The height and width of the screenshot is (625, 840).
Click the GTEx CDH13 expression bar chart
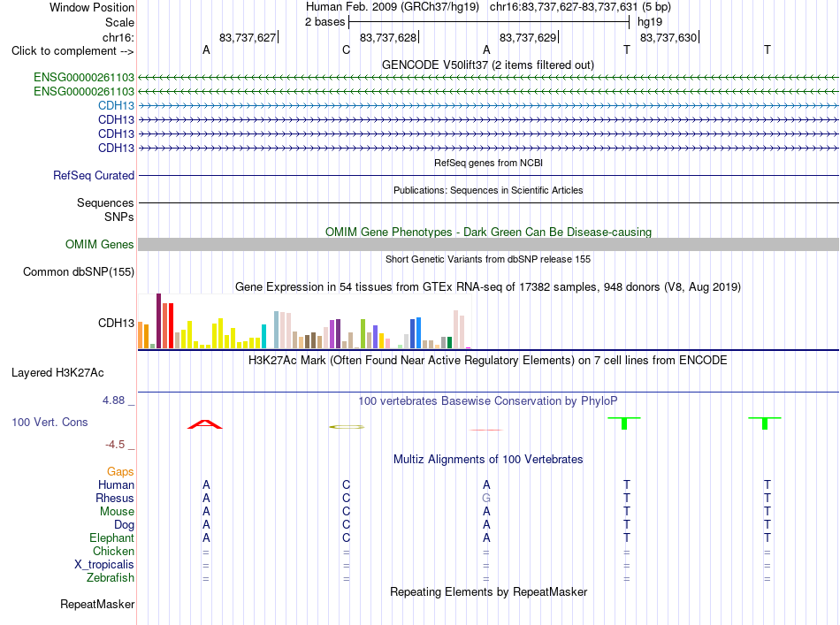pos(304,321)
